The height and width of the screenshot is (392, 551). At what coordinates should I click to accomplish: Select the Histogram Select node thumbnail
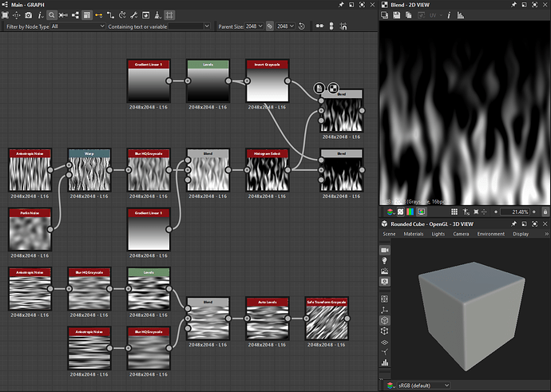tap(267, 173)
